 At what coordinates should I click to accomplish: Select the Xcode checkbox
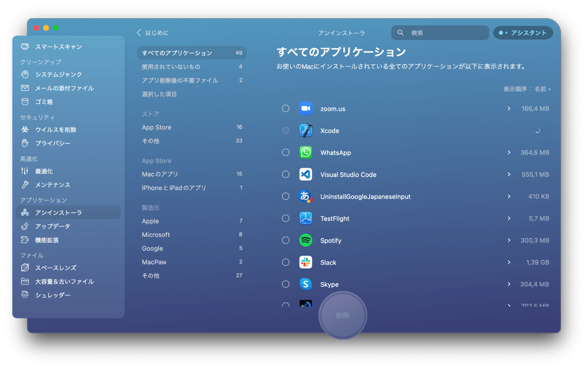(286, 130)
